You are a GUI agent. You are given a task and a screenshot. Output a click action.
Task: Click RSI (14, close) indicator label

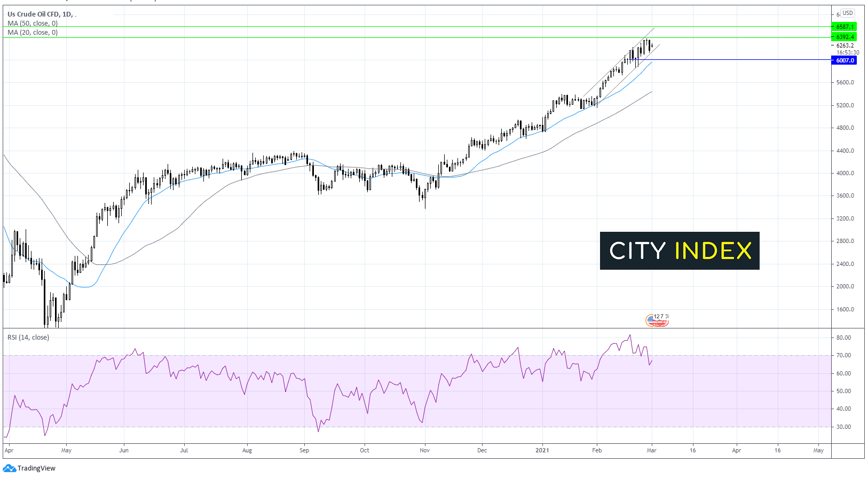pyautogui.click(x=28, y=338)
